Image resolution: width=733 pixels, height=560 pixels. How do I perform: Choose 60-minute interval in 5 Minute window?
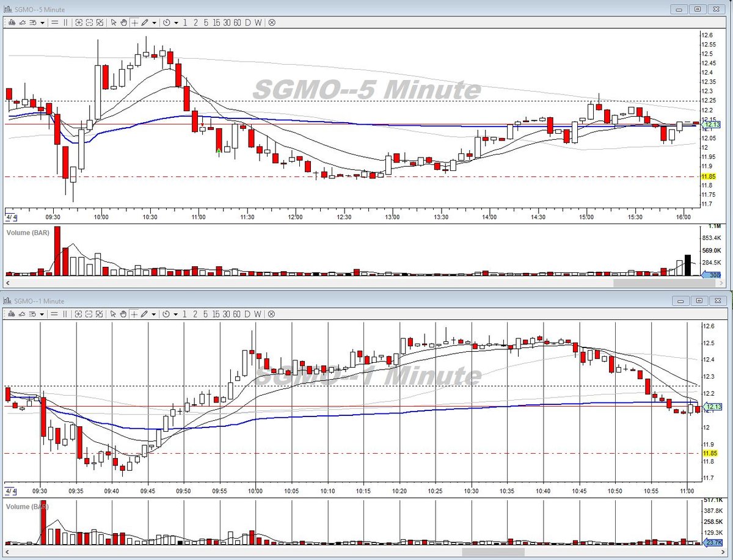237,23
